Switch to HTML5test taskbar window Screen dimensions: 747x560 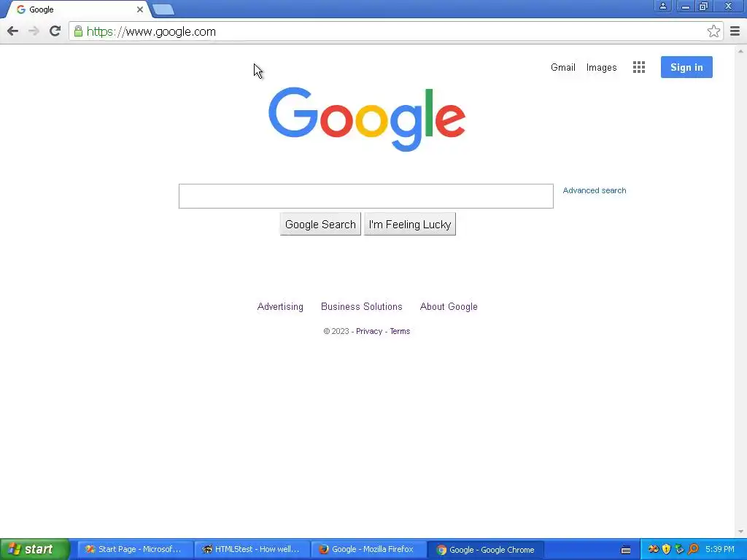click(252, 550)
